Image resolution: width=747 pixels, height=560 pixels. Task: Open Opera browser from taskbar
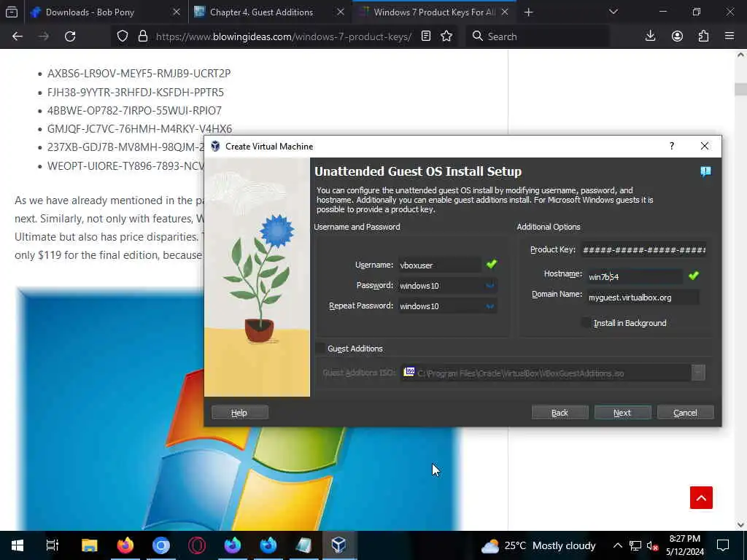click(197, 545)
